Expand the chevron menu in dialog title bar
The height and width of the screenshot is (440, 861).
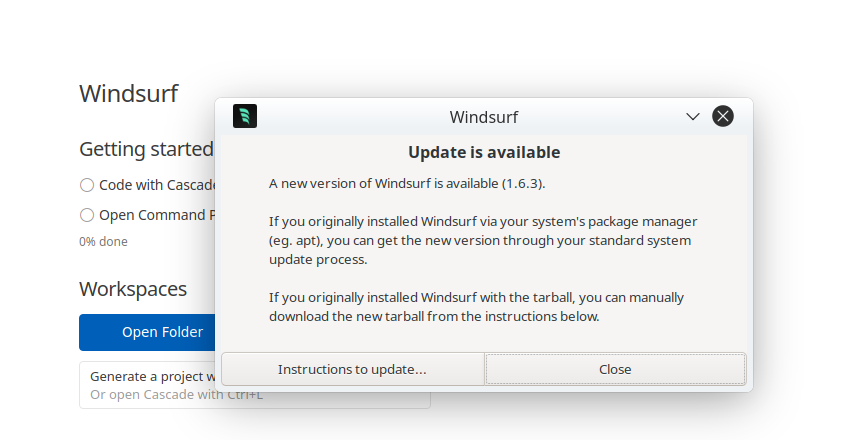tap(692, 116)
